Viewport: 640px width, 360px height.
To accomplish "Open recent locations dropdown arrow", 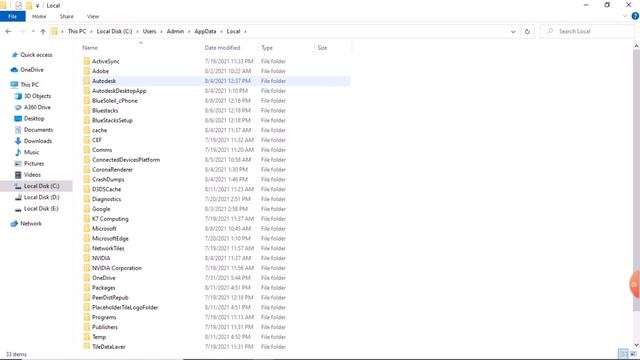I will pyautogui.click(x=33, y=31).
